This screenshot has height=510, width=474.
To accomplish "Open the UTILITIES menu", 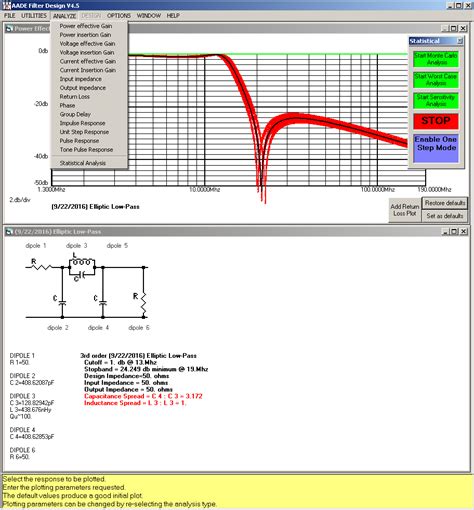I will point(34,16).
